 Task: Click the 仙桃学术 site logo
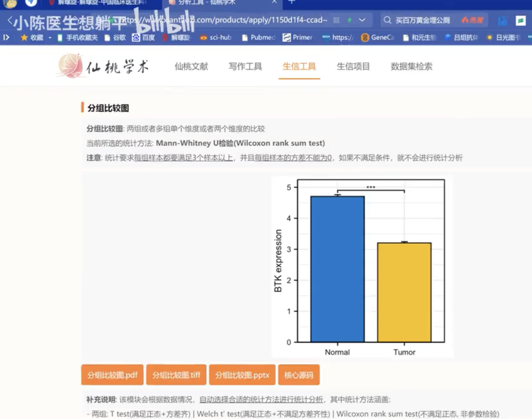pos(103,66)
